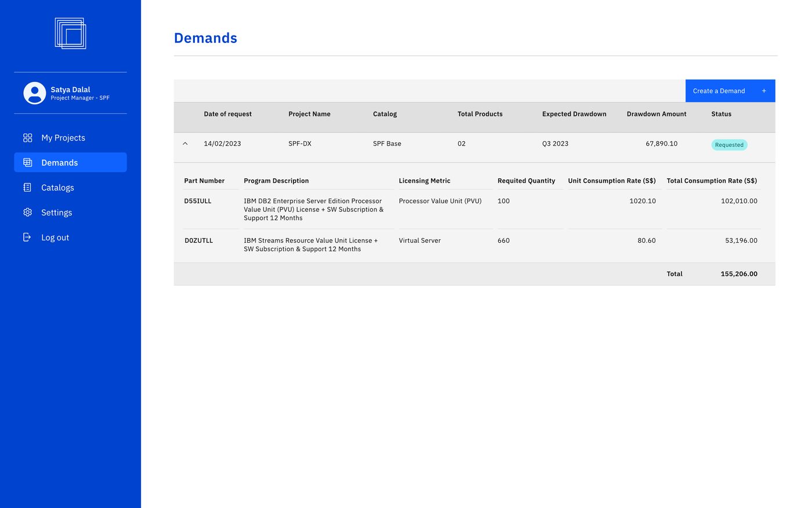Click the Project Manager - SPF role text

(x=80, y=98)
